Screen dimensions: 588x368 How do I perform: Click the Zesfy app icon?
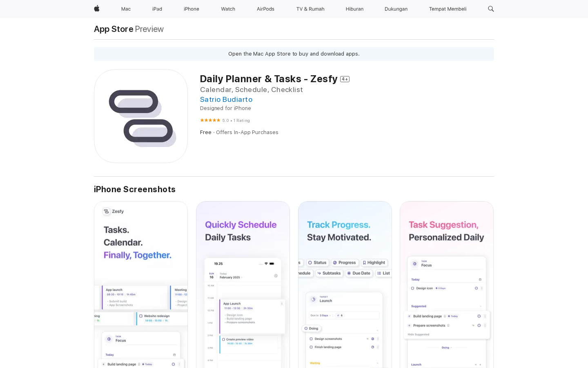141,116
